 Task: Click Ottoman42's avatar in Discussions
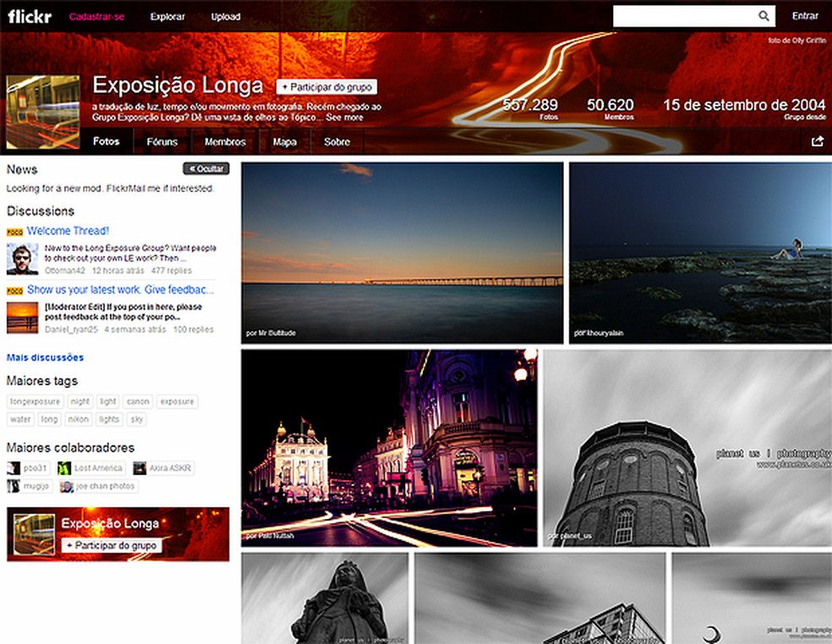(x=22, y=259)
